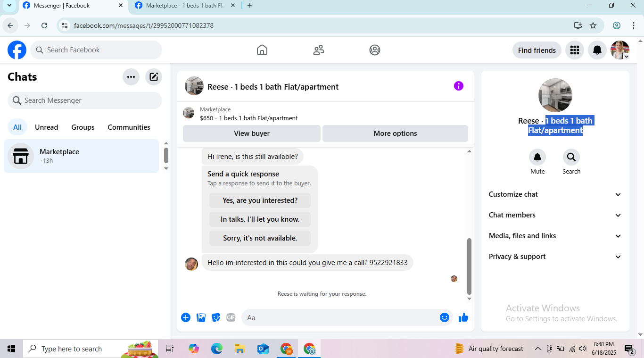Open Chrome profile icon in toolbar
The height and width of the screenshot is (358, 644).
pos(617,25)
